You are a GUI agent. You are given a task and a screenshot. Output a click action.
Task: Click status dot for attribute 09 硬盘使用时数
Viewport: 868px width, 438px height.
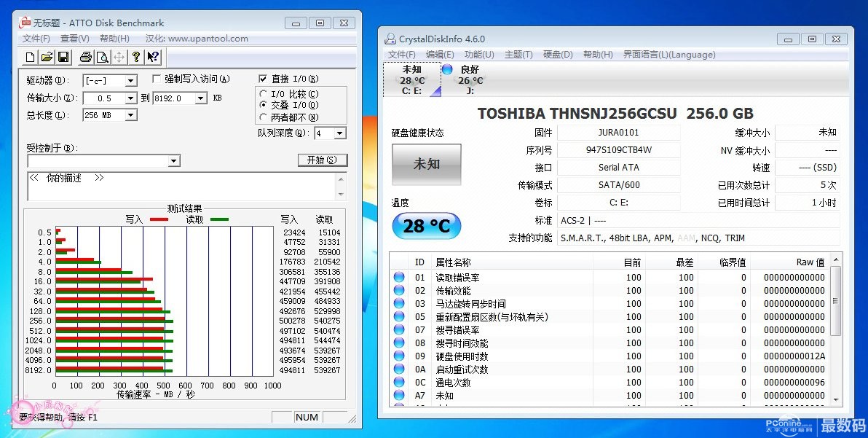(398, 356)
